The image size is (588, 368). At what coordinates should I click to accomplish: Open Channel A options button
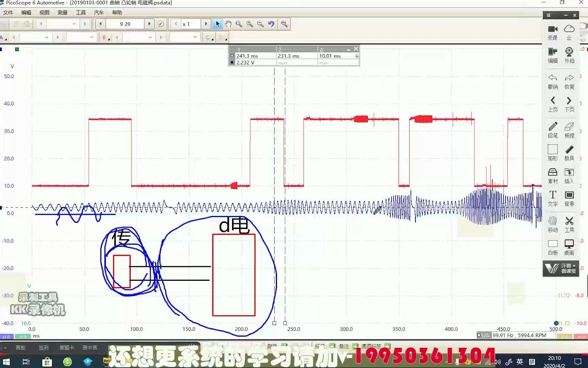[x=3, y=37]
